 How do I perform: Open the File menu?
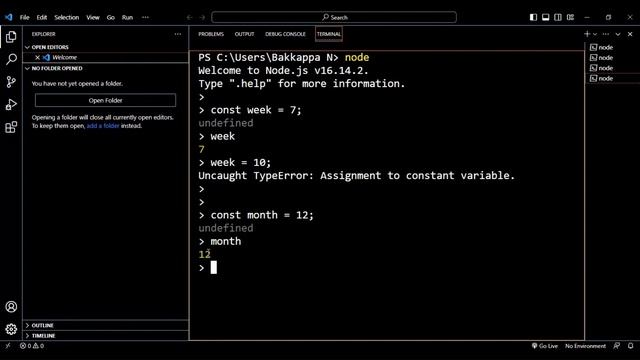[24, 17]
